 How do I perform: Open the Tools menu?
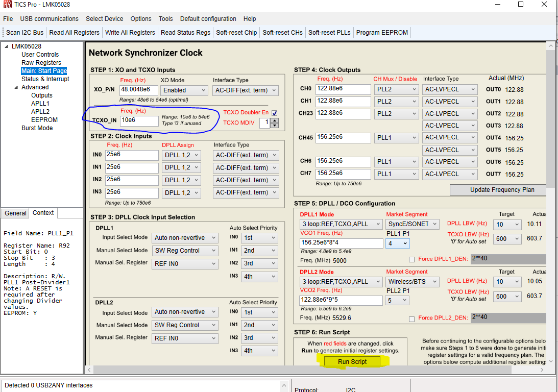pyautogui.click(x=165, y=19)
